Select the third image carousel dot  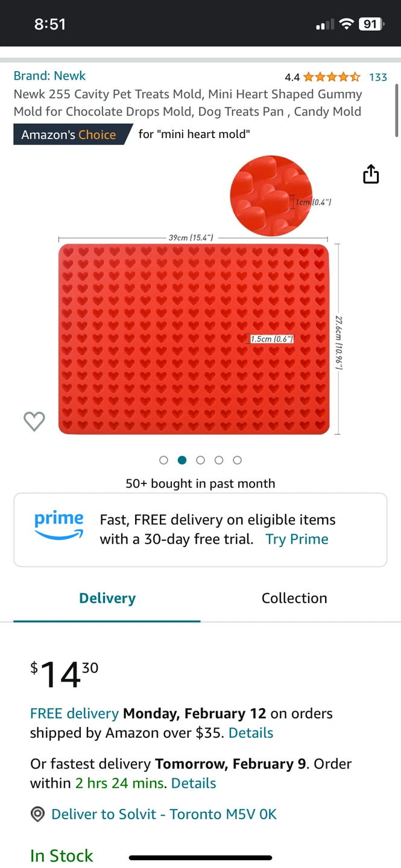201,460
